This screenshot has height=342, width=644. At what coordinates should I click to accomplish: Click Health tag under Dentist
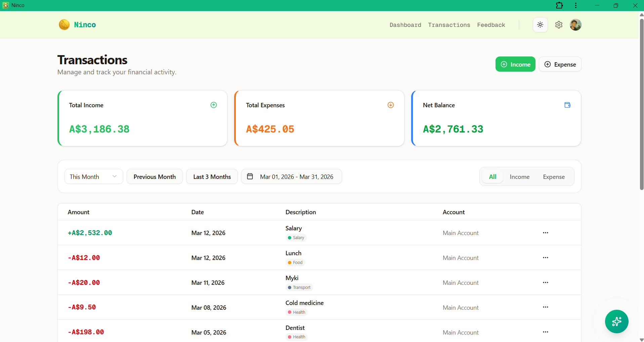point(297,337)
